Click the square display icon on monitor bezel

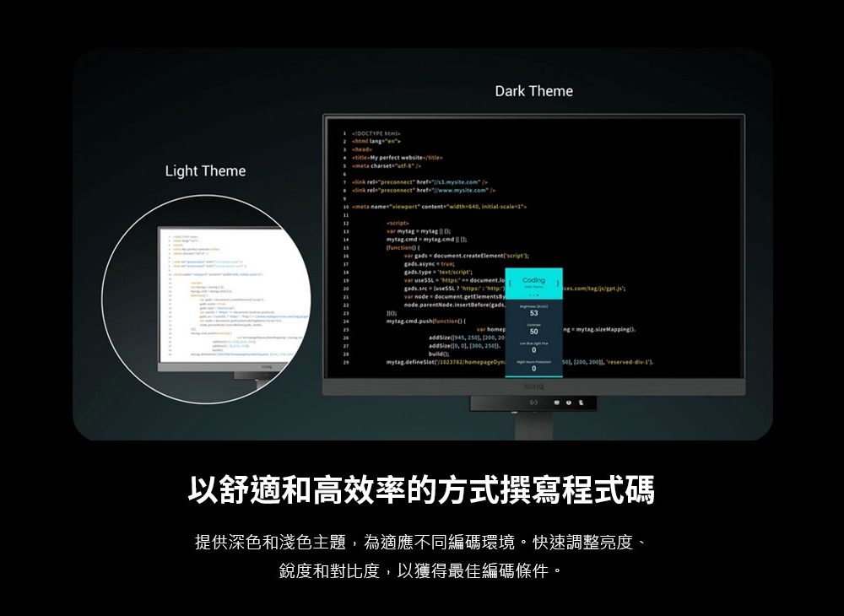[x=556, y=403]
